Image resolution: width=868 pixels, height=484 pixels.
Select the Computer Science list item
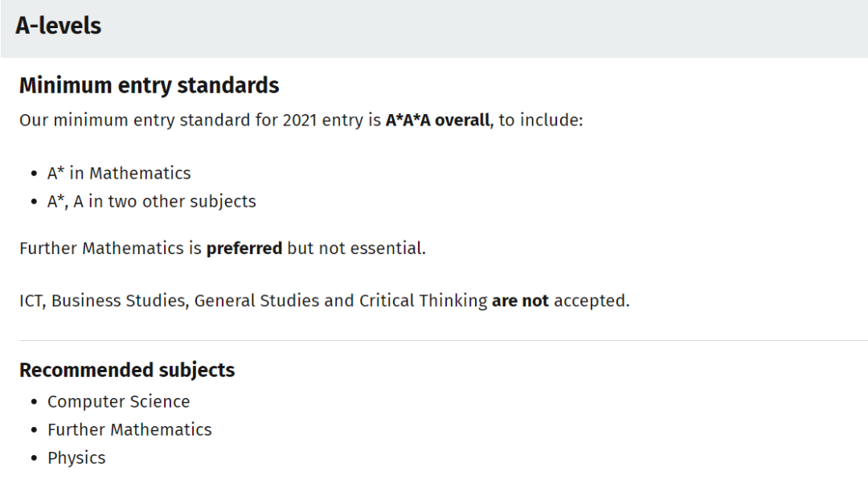pos(118,402)
